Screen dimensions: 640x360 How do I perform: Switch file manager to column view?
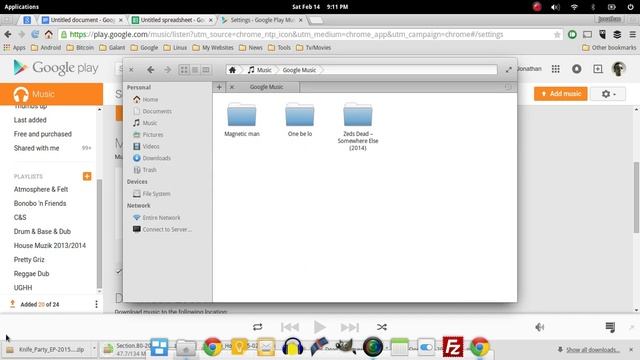point(206,70)
